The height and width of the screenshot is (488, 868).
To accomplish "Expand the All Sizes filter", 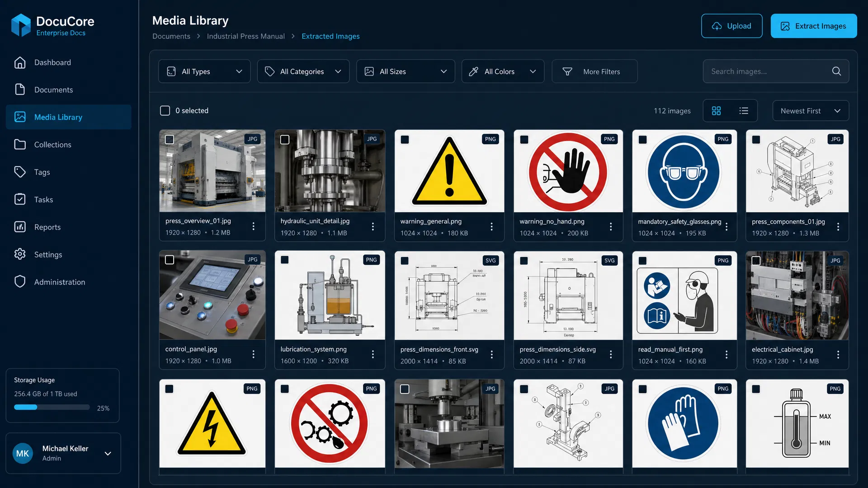I will (x=406, y=71).
